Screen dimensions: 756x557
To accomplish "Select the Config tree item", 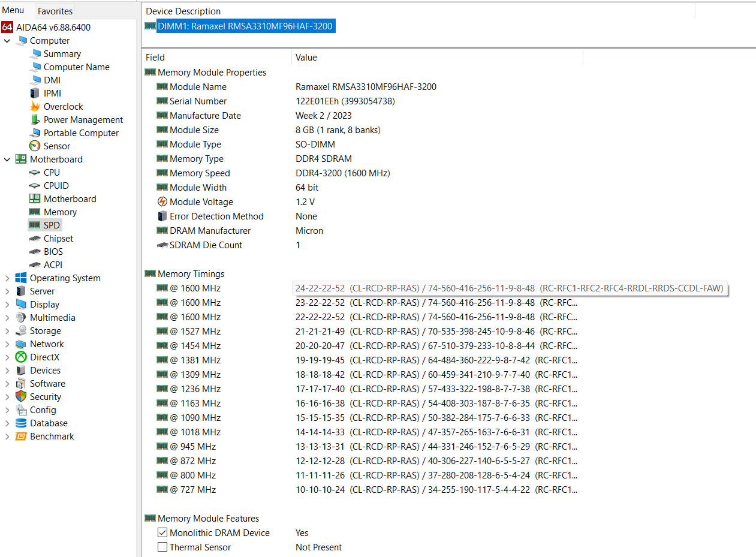I will 43,410.
